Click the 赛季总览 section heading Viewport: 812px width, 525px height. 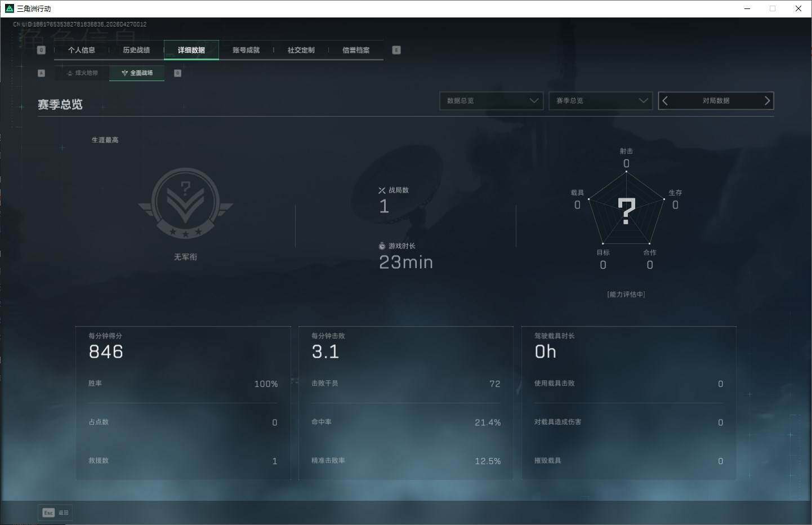(60, 105)
